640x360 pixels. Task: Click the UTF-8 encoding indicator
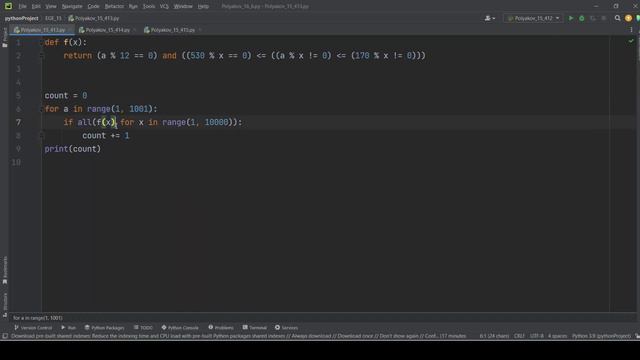(x=537, y=336)
